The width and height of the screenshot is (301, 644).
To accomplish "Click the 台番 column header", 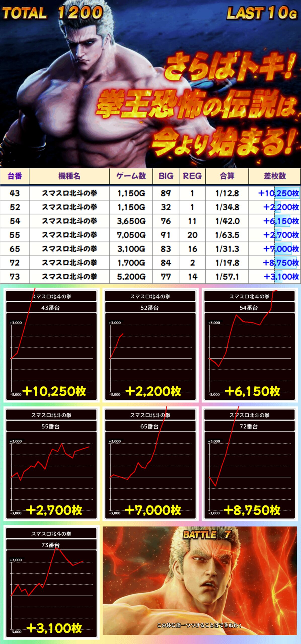I will pyautogui.click(x=15, y=176).
